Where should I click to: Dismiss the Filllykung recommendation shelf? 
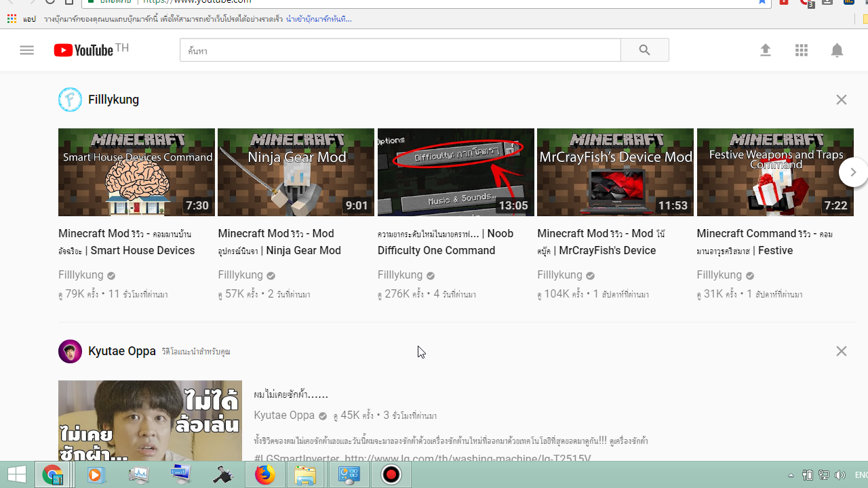point(841,100)
